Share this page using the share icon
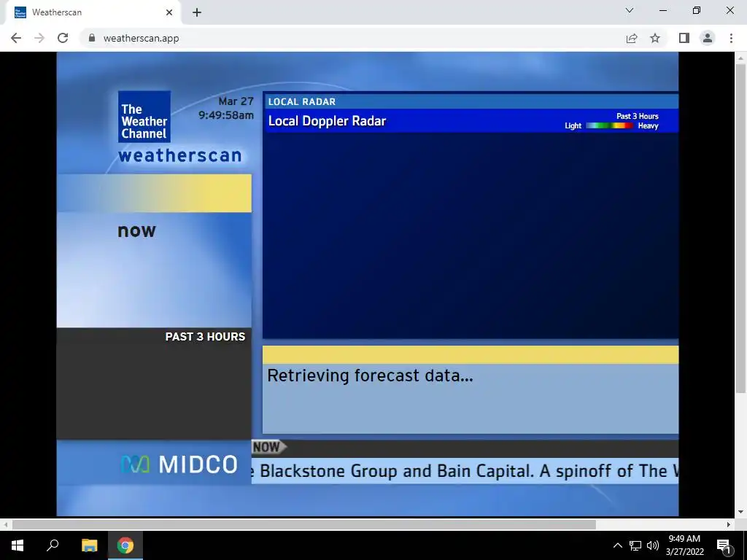 point(632,38)
